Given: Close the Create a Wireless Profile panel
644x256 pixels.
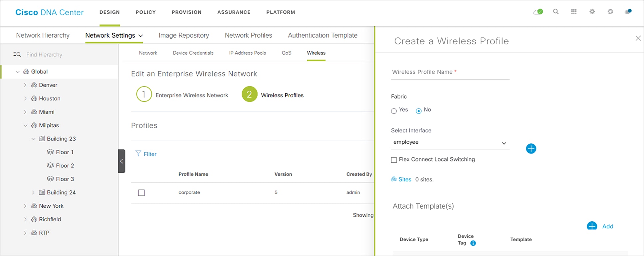Looking at the screenshot, I should (x=638, y=38).
